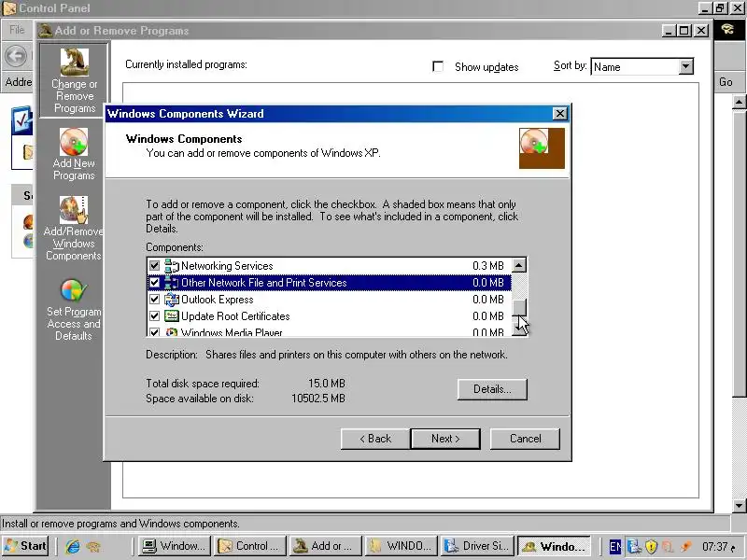
Task: Toggle the Windows Media Player checkbox
Action: pos(154,332)
